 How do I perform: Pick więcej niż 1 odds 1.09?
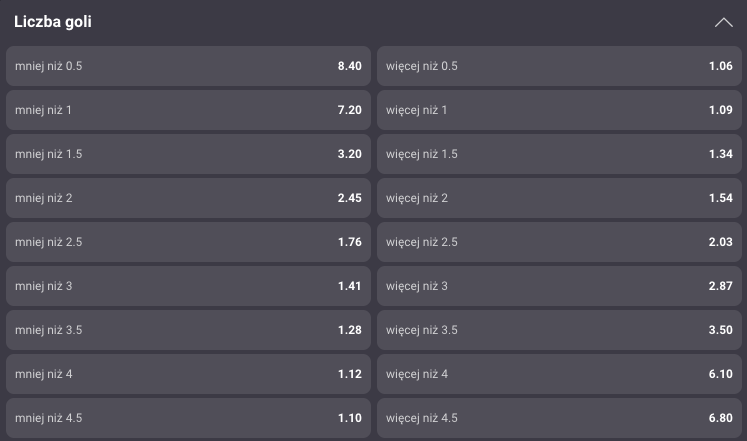tap(559, 110)
